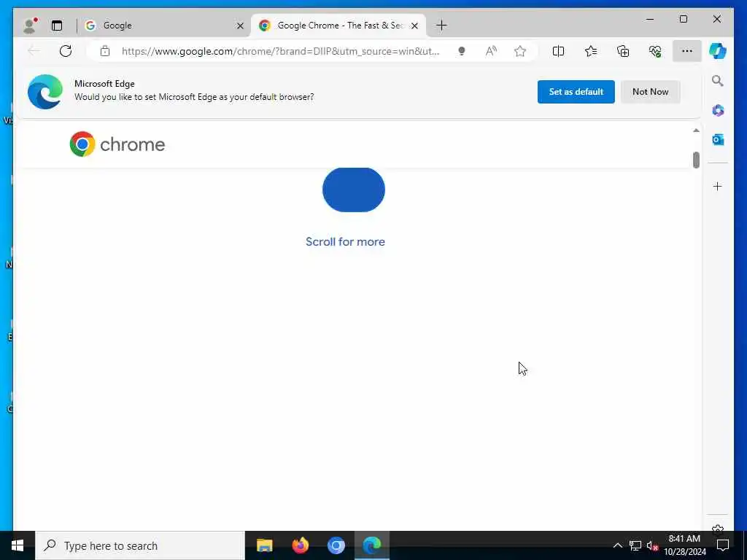This screenshot has height=560, width=747.
Task: Maximize the Edge window
Action: (683, 19)
